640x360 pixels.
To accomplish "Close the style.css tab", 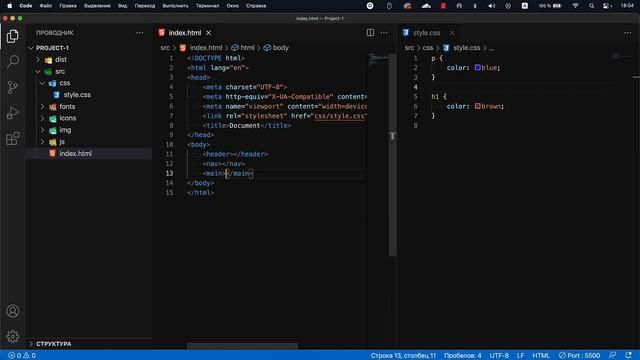I will point(452,33).
